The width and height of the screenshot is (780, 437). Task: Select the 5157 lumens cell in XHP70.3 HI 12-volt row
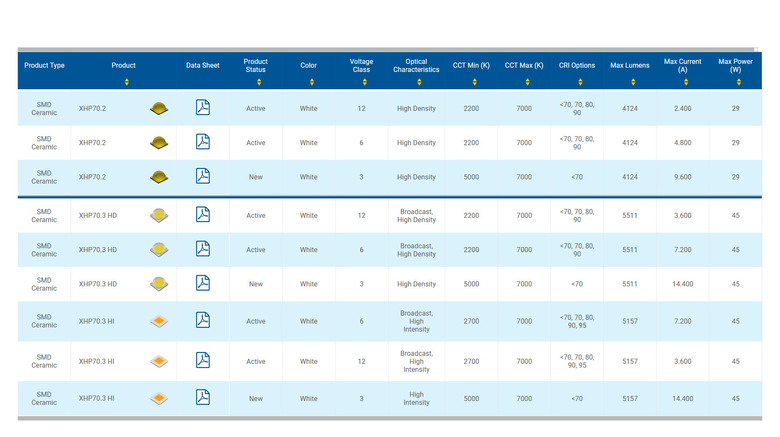pyautogui.click(x=630, y=361)
